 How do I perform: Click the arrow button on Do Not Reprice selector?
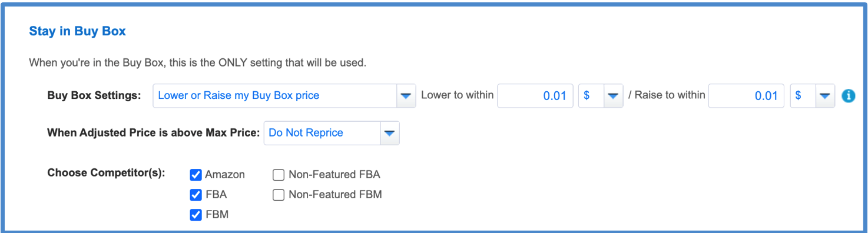click(389, 133)
